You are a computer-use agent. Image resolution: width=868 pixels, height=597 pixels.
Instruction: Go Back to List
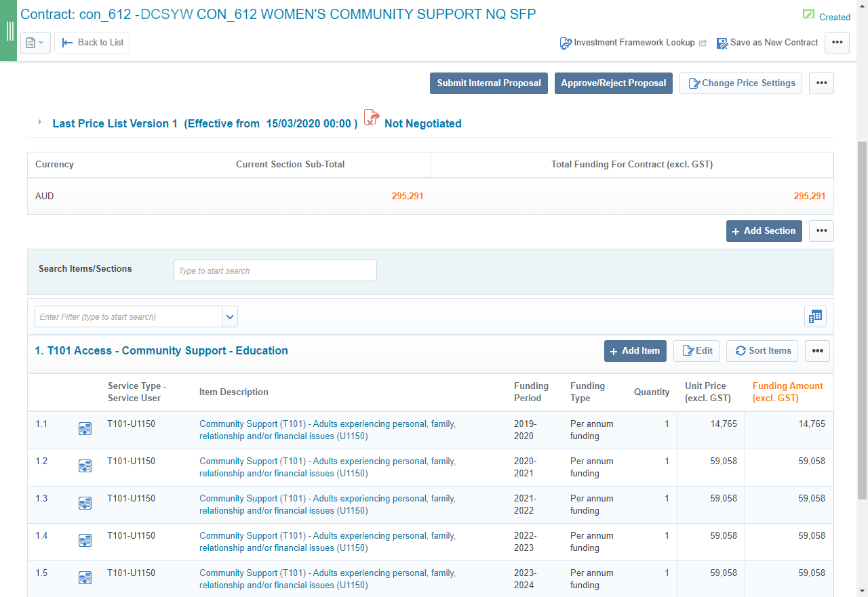click(x=92, y=43)
